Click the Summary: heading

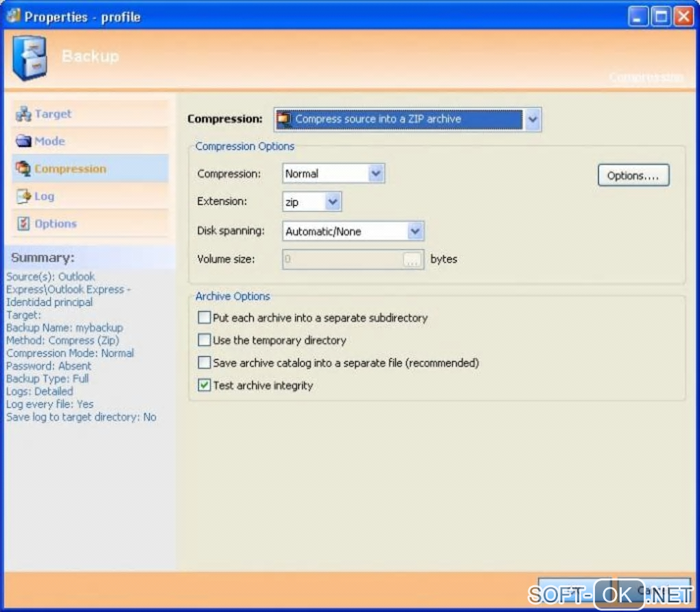point(43,257)
